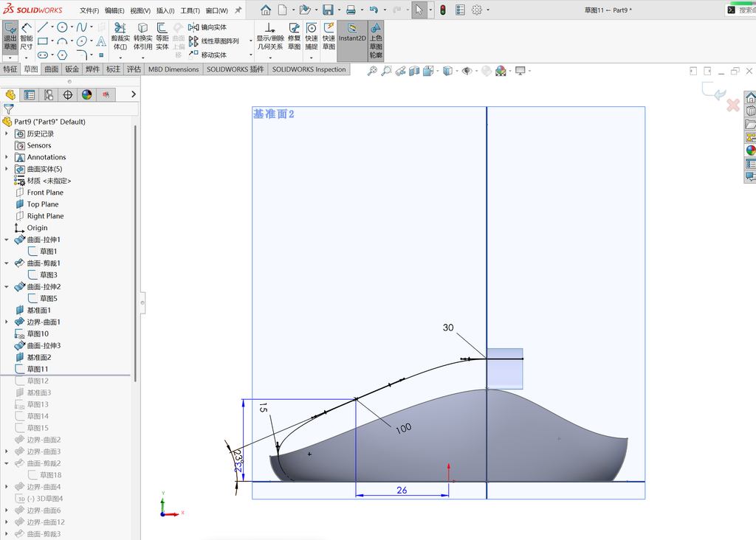Click Linear Sketch Pattern (线性草图阵列)
Image resolution: width=756 pixels, height=540 pixels.
click(x=214, y=41)
